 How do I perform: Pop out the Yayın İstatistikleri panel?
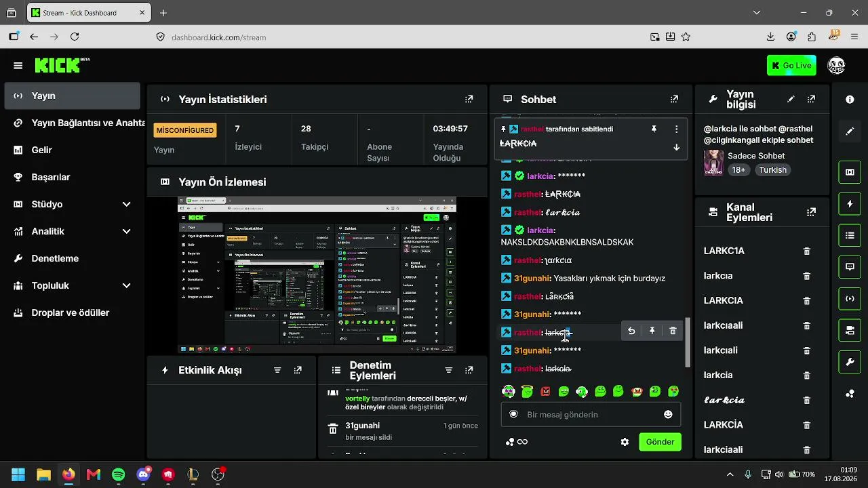click(x=469, y=99)
